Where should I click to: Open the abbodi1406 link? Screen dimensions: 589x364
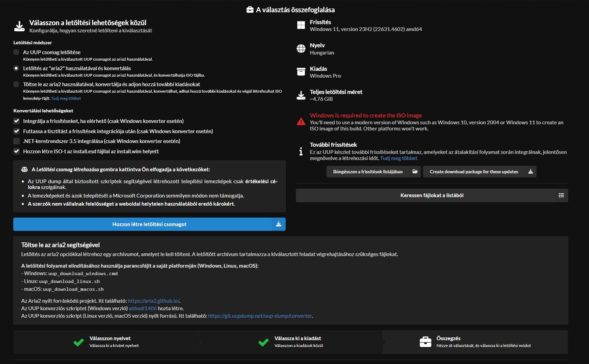pyautogui.click(x=143, y=308)
